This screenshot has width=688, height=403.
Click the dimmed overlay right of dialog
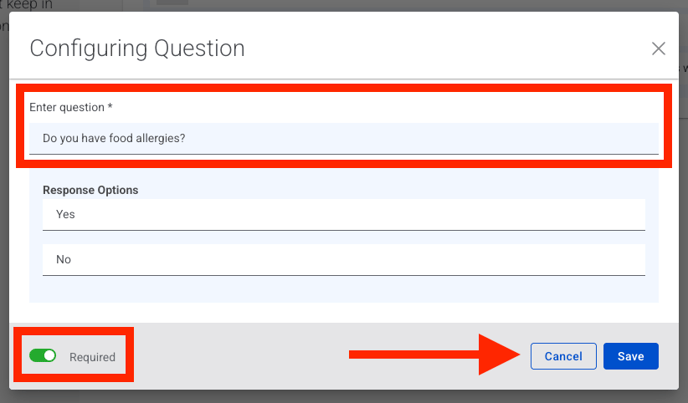pos(683,200)
